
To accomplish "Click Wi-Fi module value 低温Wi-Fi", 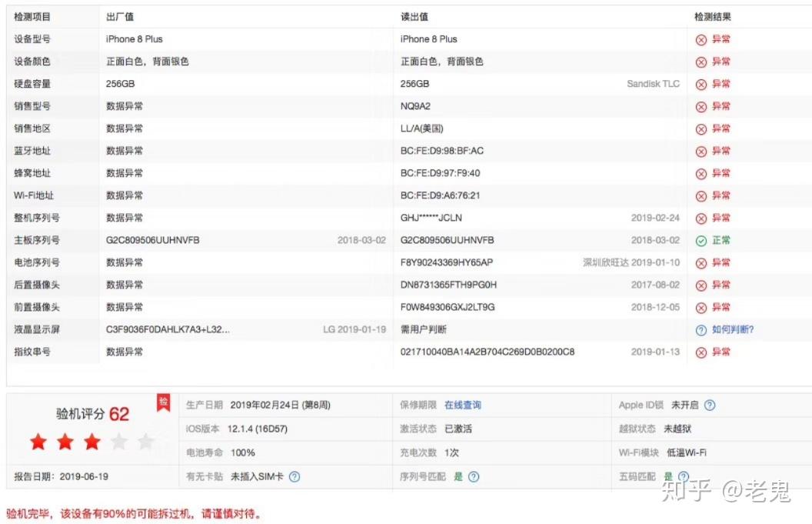I will coord(687,452).
